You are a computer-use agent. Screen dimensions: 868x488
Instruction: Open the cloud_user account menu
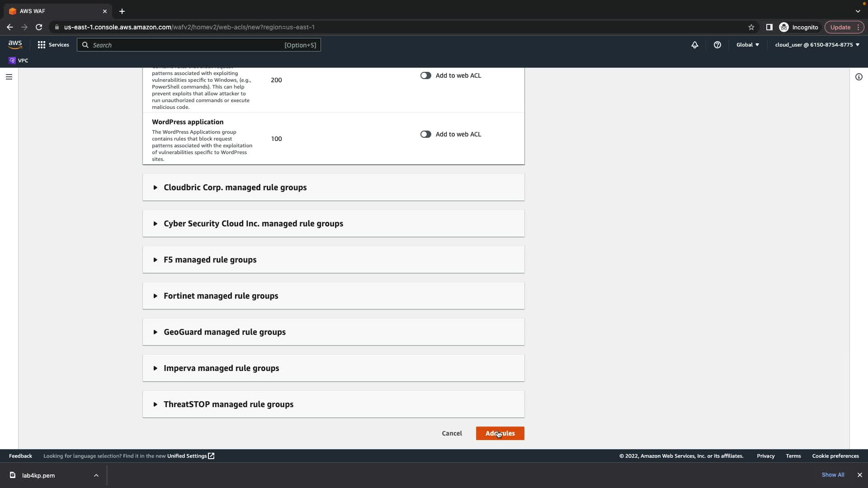coord(817,45)
